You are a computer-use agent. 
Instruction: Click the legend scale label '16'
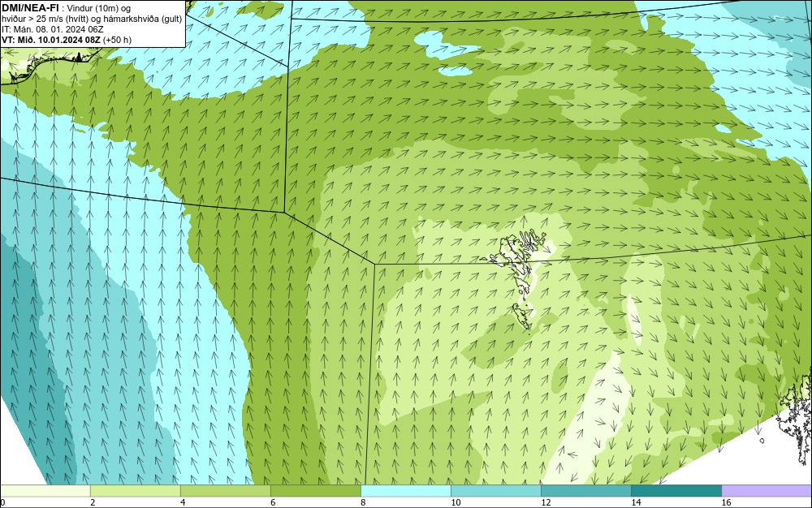(x=726, y=502)
